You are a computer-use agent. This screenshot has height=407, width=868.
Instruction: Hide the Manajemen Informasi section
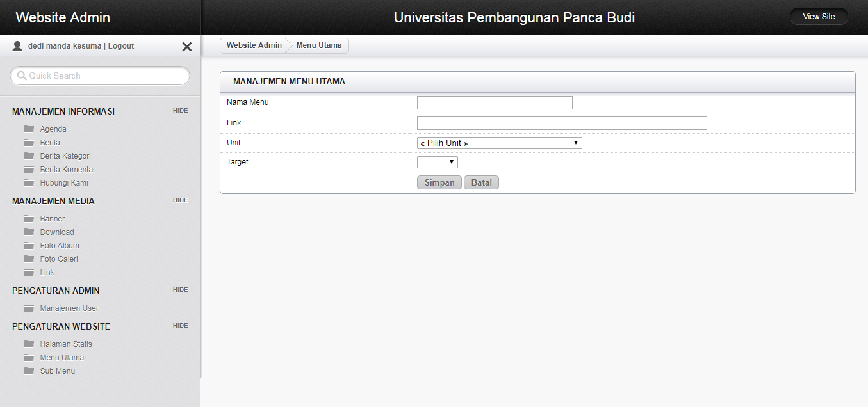point(180,111)
